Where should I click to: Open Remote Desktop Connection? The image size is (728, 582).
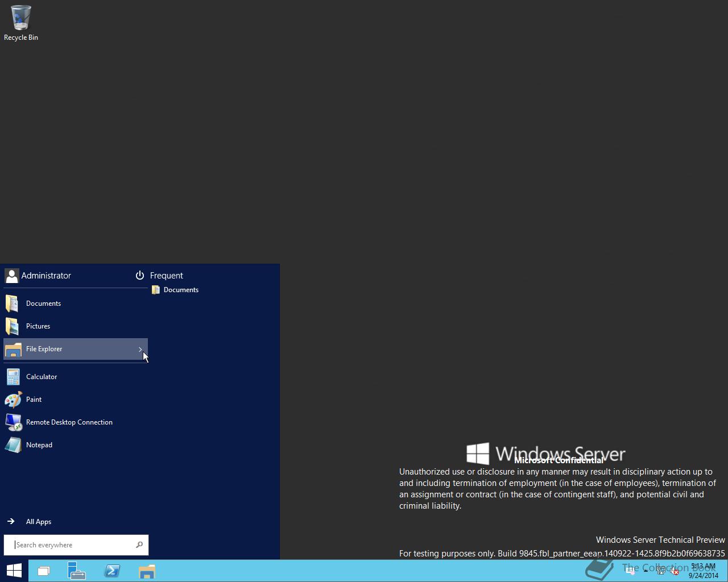point(75,422)
